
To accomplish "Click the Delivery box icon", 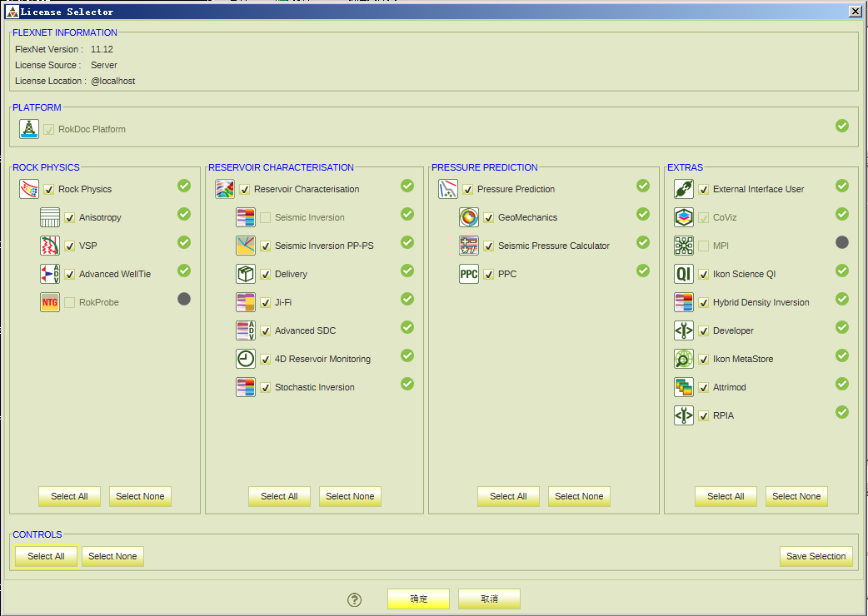I will coord(246,274).
